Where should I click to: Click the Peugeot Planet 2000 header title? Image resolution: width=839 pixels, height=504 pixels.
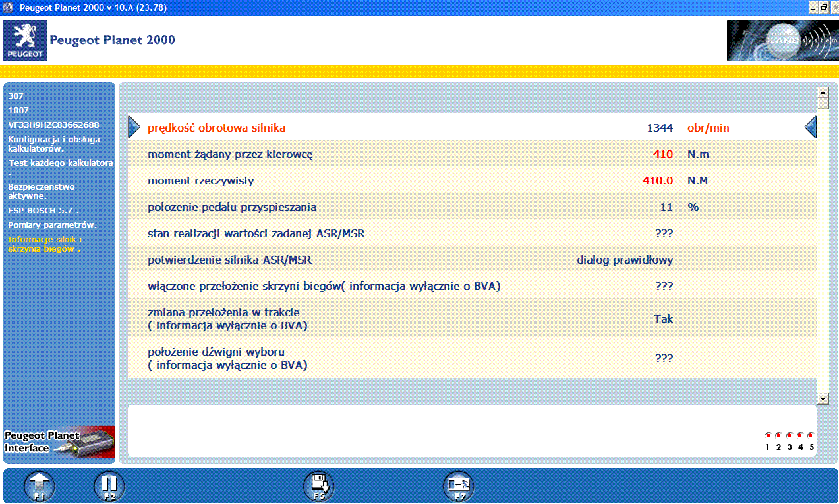113,40
